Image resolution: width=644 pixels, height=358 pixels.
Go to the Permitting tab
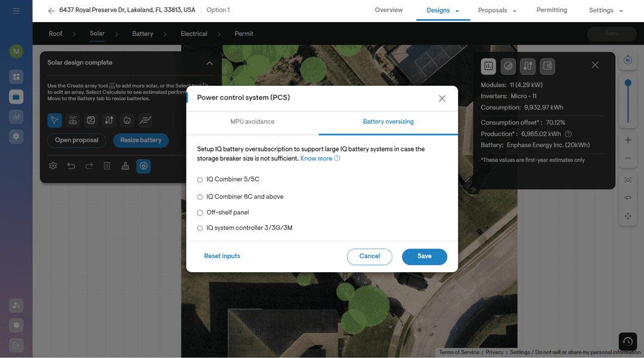(x=552, y=10)
